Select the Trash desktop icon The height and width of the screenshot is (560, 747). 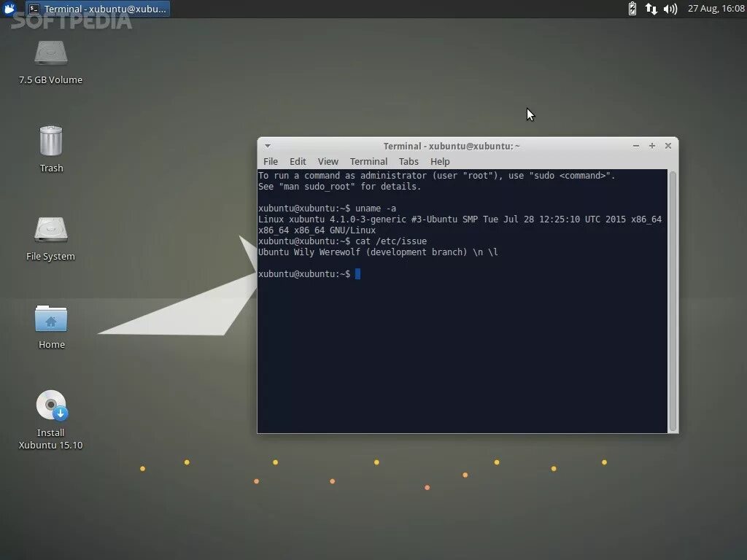click(x=51, y=149)
